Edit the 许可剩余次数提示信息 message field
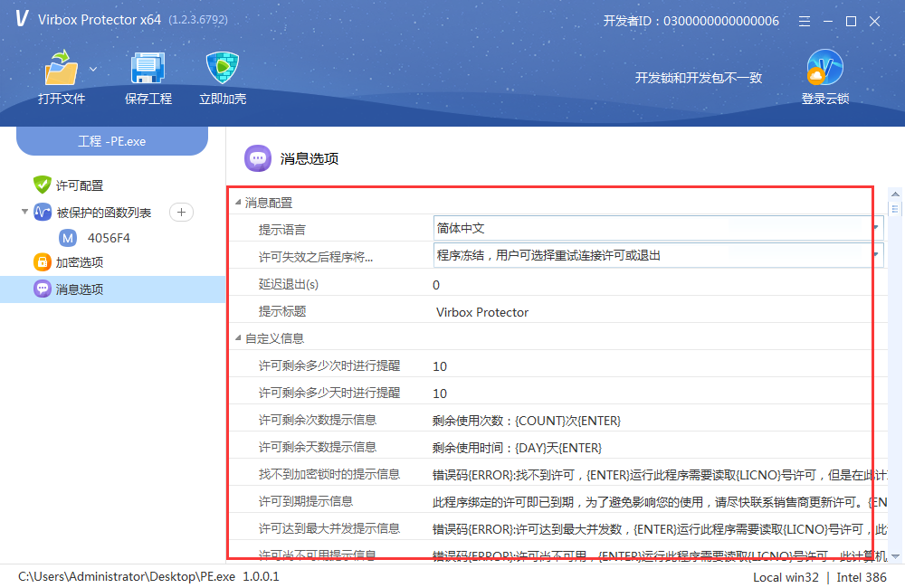The width and height of the screenshot is (905, 588). point(527,421)
